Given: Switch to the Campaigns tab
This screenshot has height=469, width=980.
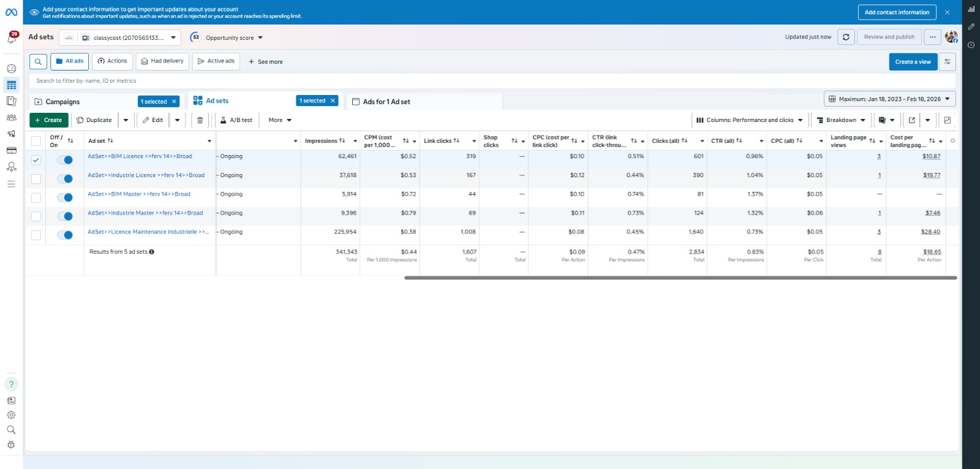Looking at the screenshot, I should pos(62,102).
